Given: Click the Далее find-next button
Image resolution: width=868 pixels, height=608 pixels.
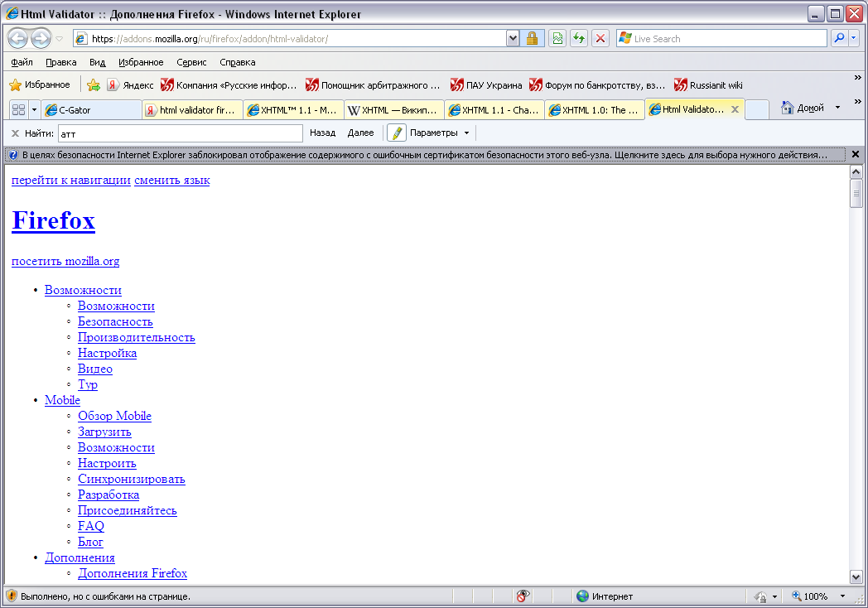Looking at the screenshot, I should (x=360, y=133).
